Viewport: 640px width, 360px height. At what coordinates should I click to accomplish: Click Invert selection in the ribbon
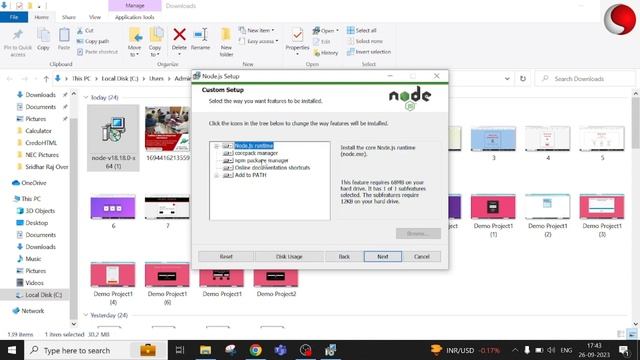(369, 52)
